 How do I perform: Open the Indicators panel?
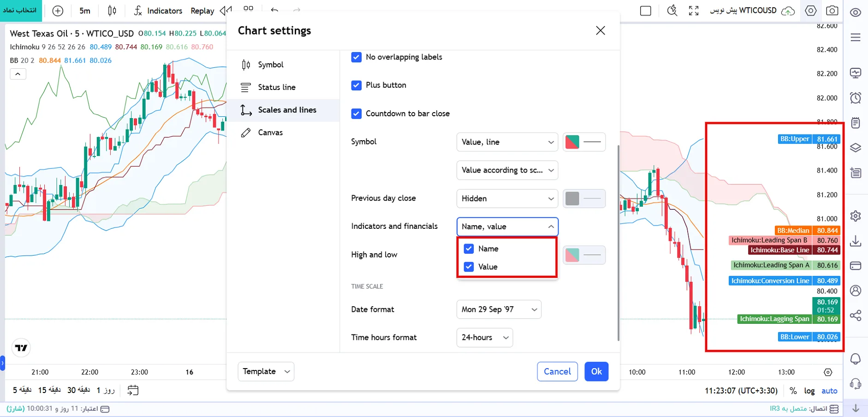[x=158, y=11]
